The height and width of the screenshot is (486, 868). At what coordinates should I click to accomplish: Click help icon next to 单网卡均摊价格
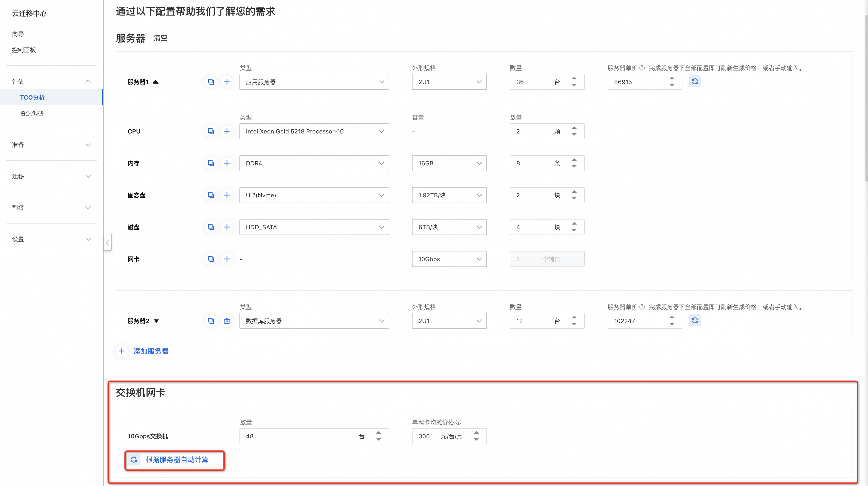pyautogui.click(x=458, y=422)
